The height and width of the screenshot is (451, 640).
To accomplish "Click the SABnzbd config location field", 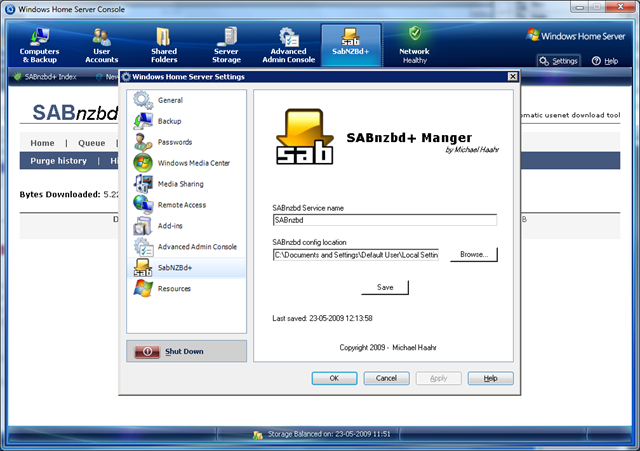I will coord(356,255).
